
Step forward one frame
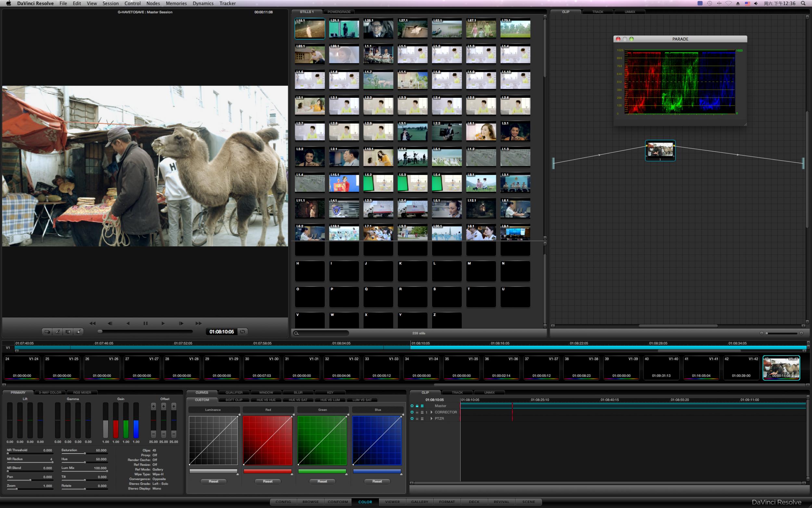click(181, 323)
